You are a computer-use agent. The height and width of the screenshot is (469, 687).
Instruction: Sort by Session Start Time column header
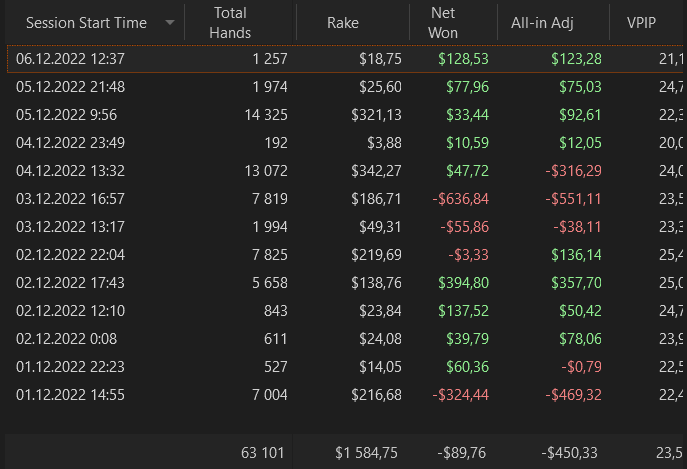coord(85,23)
